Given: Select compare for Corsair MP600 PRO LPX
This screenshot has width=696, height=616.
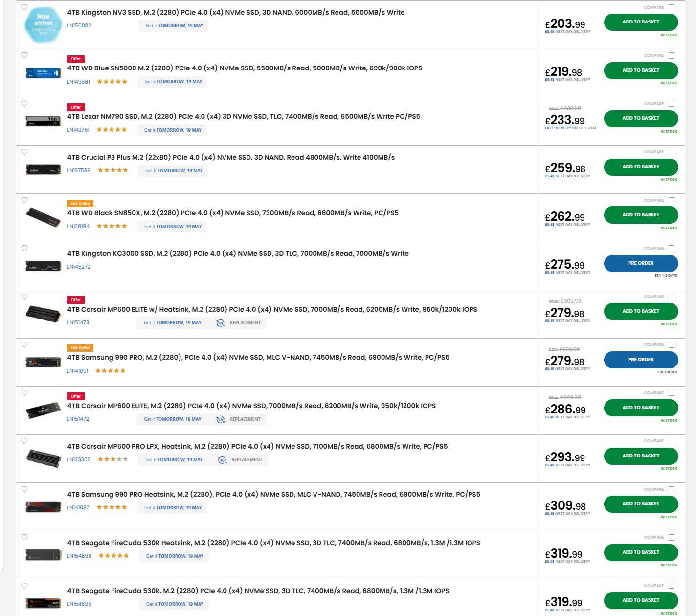Looking at the screenshot, I should coord(672,441).
